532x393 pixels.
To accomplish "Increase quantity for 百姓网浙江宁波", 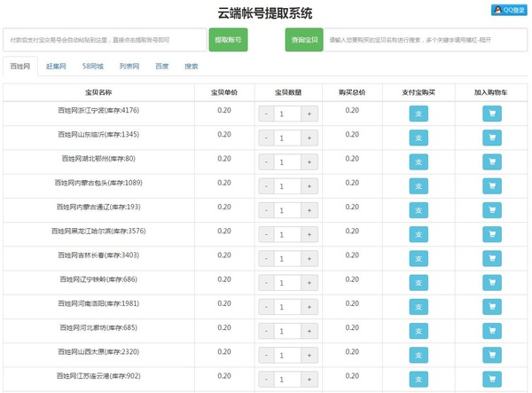I will pyautogui.click(x=309, y=114).
